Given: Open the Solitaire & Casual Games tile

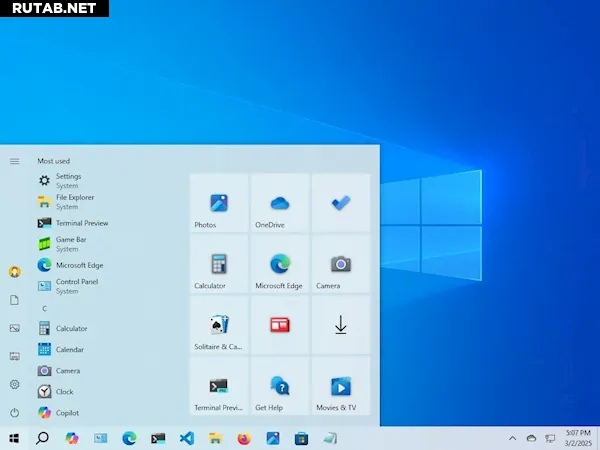Looking at the screenshot, I should tap(219, 325).
